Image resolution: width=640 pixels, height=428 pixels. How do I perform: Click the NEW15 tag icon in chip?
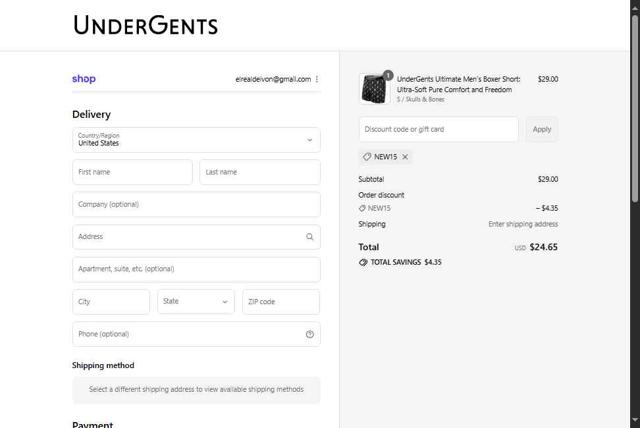click(x=367, y=157)
